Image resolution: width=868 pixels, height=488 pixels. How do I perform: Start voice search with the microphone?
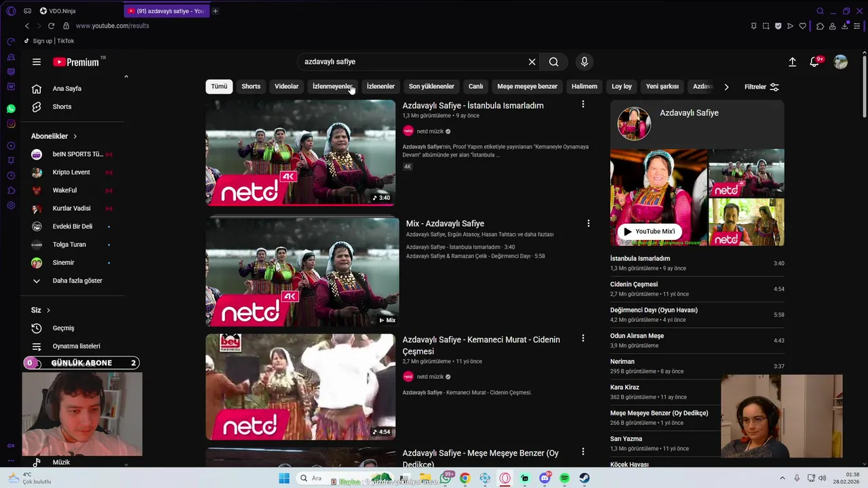(x=585, y=62)
